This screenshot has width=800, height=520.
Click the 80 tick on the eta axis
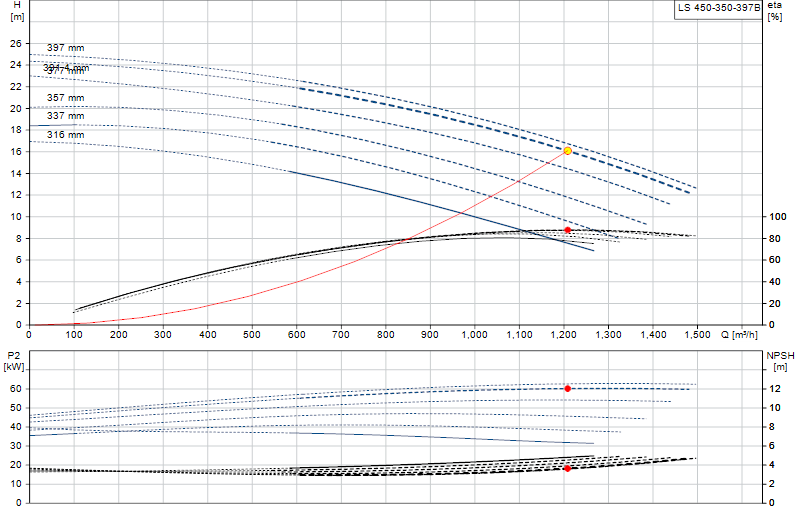774,239
